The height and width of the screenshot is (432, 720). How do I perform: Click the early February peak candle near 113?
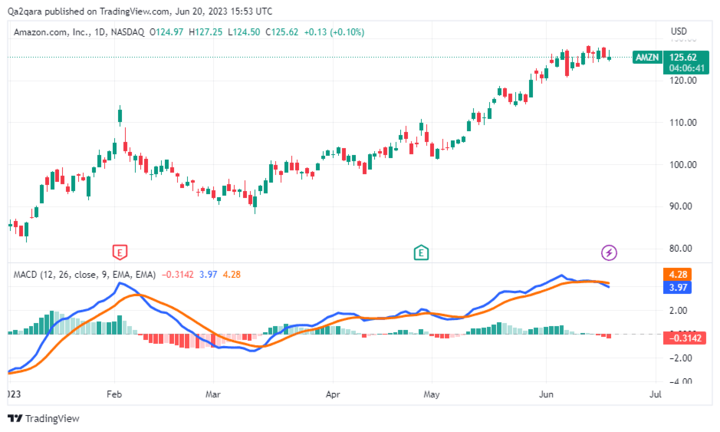point(120,115)
